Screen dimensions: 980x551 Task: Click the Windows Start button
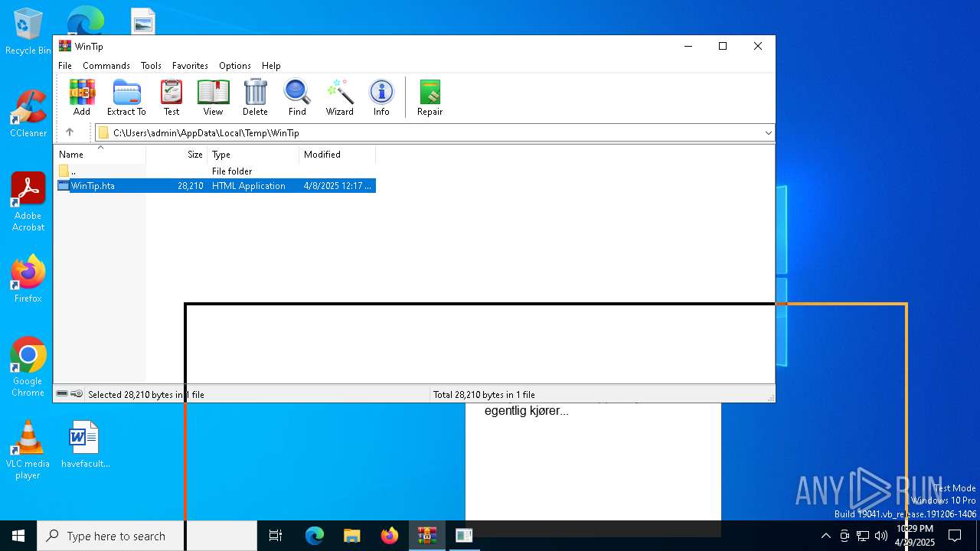point(18,536)
